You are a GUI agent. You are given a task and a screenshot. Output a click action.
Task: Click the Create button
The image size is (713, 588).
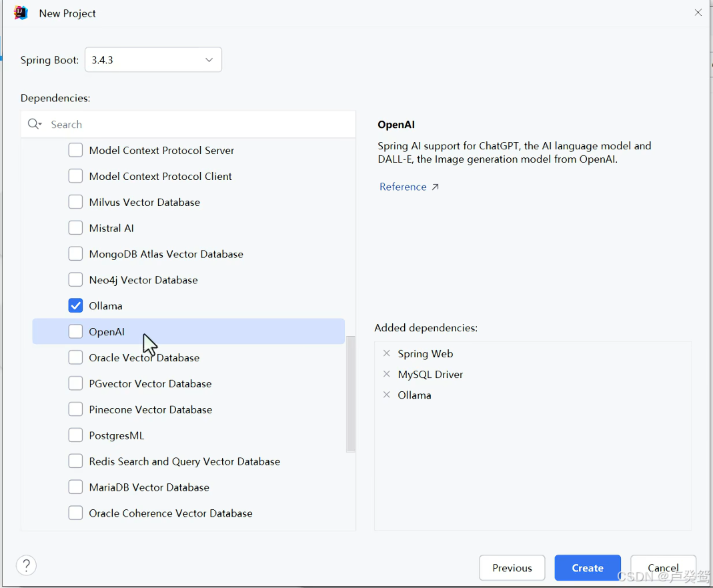588,567
